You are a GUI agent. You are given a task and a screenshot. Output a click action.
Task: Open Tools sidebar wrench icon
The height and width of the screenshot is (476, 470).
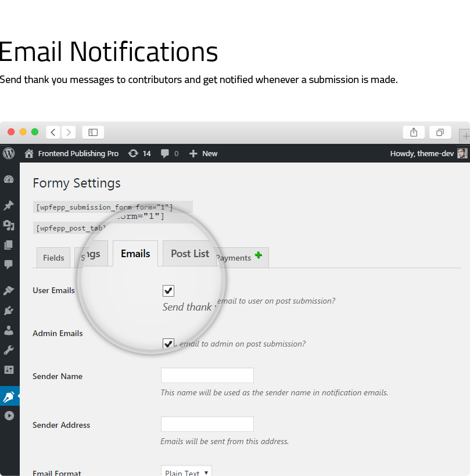tap(9, 350)
